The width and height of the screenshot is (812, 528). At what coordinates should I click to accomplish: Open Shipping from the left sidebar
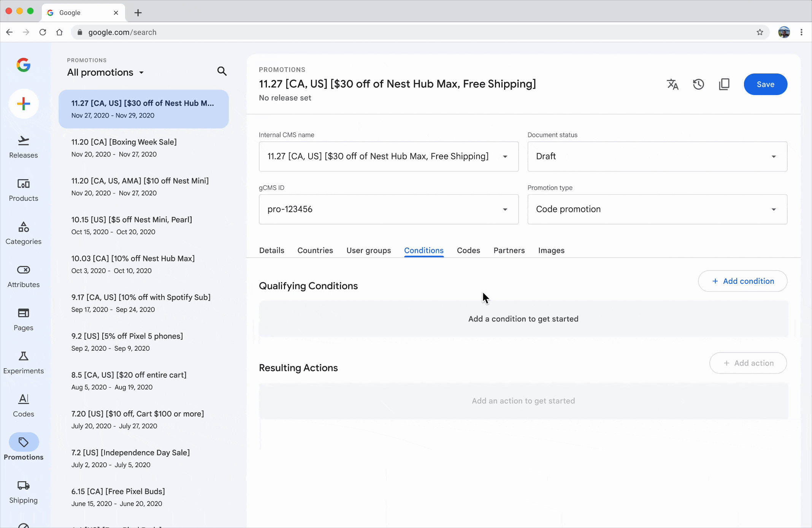(24, 492)
